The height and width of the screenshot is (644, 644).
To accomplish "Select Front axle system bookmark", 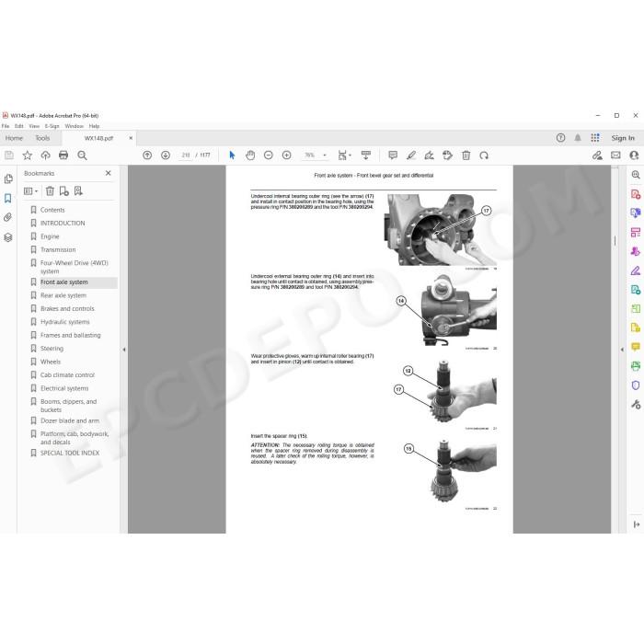I will (x=64, y=282).
